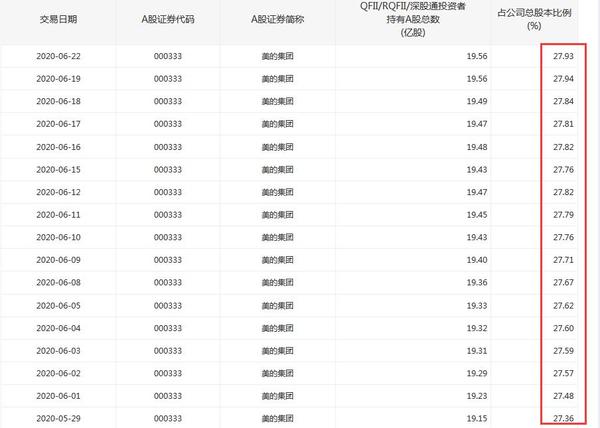Screen dimensions: 600x428
Task: Select the date cell 2020-06-03
Action: pyautogui.click(x=58, y=350)
